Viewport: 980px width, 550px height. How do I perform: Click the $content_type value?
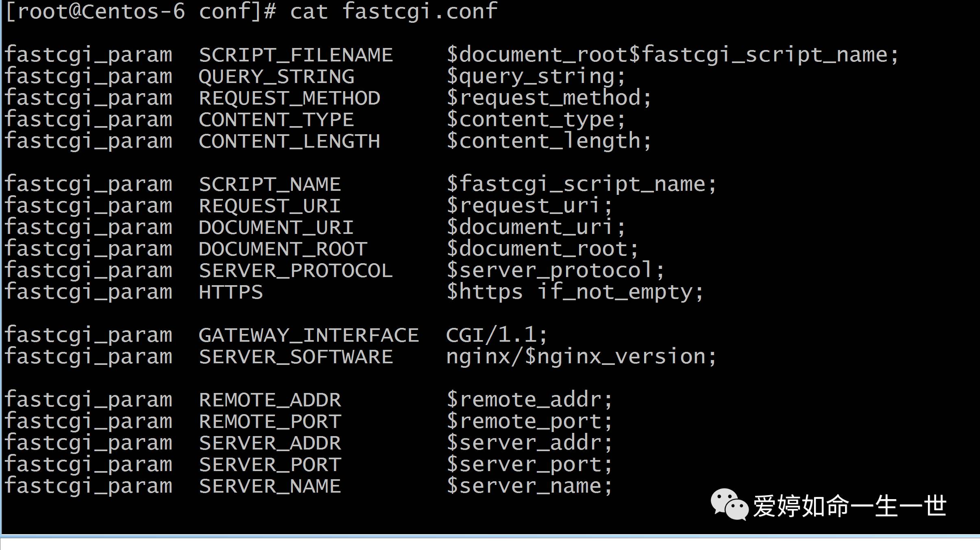(536, 120)
